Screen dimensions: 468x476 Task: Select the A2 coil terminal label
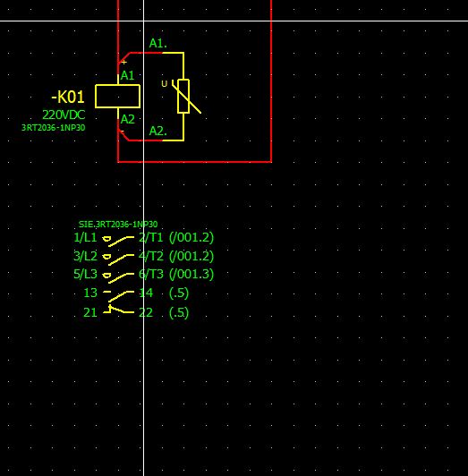pyautogui.click(x=128, y=119)
